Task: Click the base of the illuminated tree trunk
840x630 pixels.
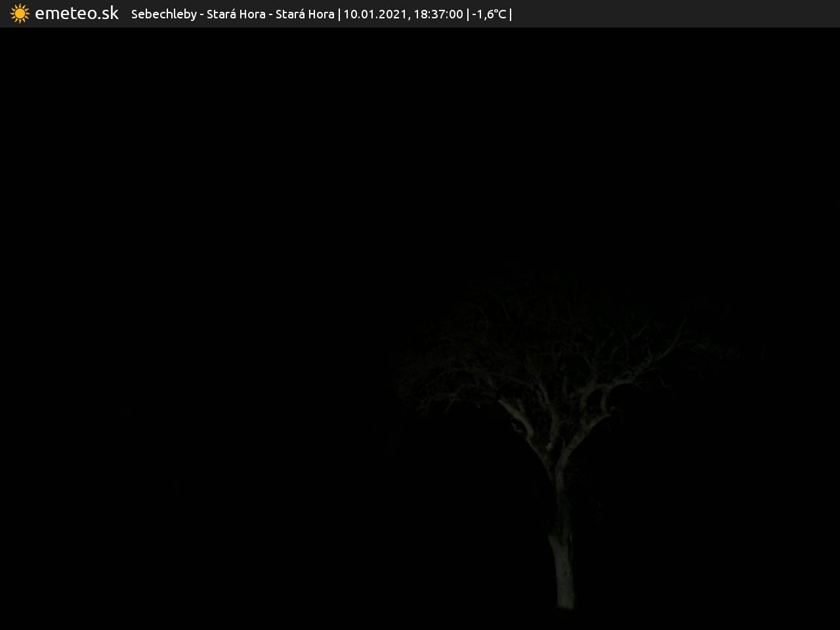Action: coord(564,600)
